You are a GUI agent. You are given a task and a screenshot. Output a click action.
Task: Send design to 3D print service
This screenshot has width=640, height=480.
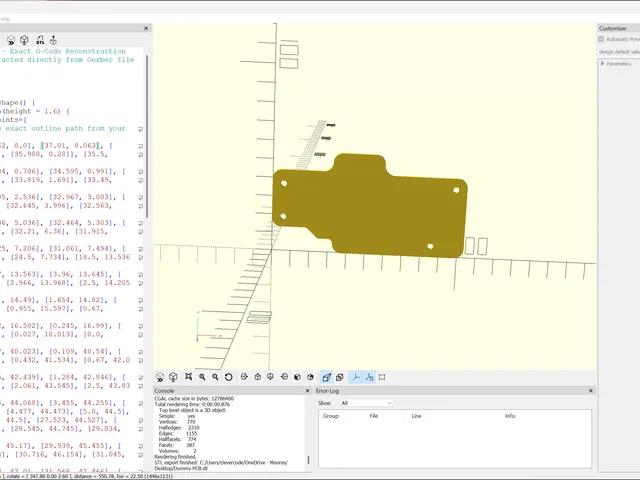tap(53, 40)
